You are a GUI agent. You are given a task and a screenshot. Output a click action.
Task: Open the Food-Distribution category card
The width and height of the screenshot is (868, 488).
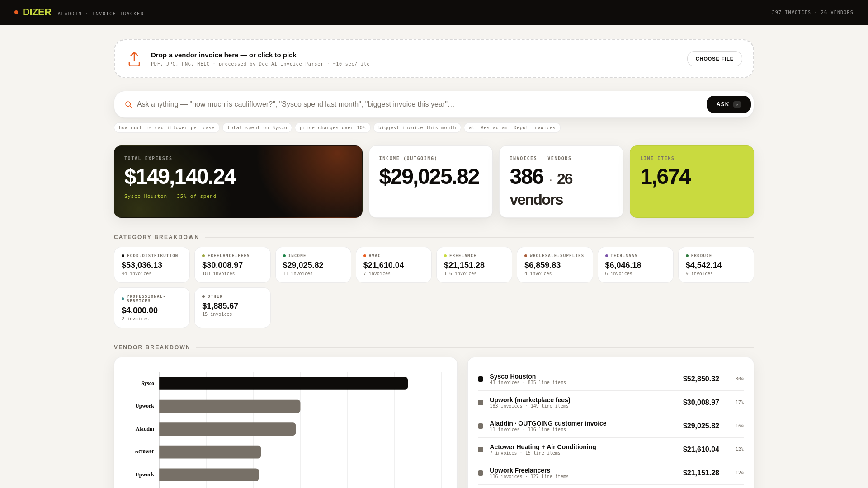click(152, 265)
